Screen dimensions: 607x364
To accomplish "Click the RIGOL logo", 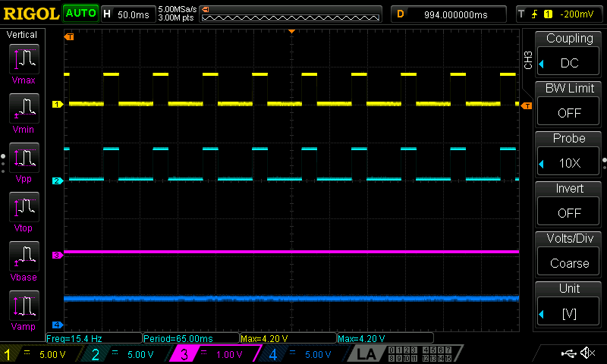I will (31, 14).
